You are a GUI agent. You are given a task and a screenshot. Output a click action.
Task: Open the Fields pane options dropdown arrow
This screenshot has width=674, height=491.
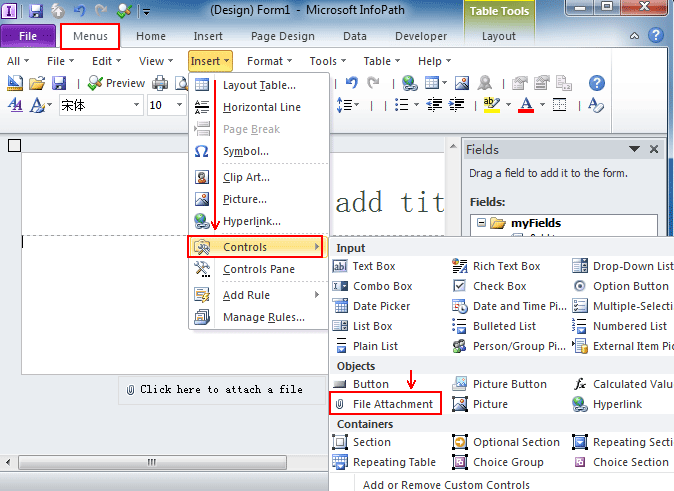(634, 149)
